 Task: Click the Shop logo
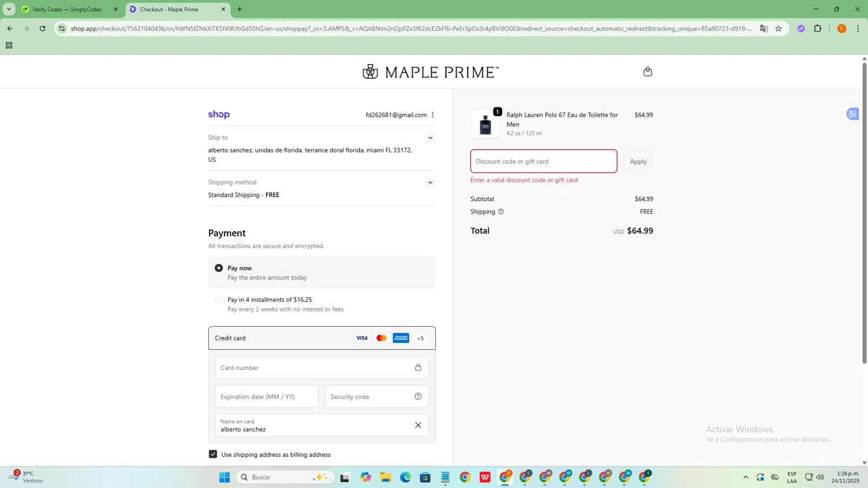click(x=219, y=114)
